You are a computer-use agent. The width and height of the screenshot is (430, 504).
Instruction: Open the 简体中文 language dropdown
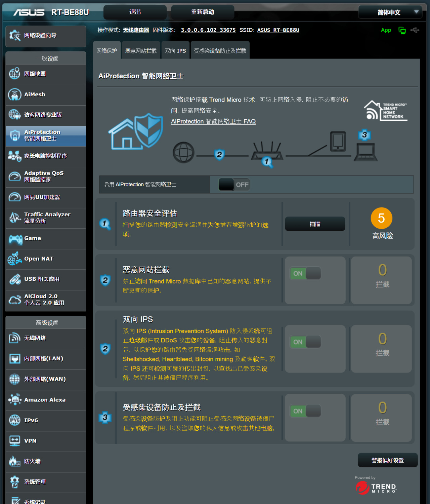[389, 12]
